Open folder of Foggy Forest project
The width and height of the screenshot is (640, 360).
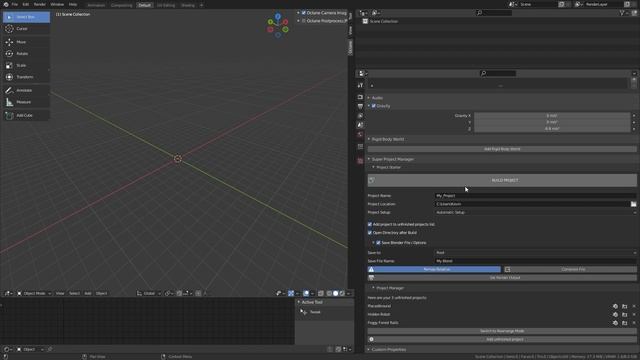(624, 323)
